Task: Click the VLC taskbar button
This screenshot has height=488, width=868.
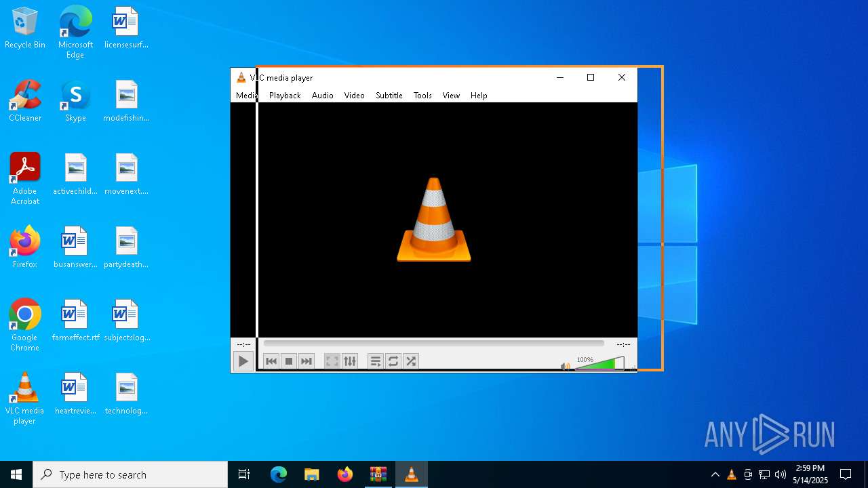Action: point(412,474)
